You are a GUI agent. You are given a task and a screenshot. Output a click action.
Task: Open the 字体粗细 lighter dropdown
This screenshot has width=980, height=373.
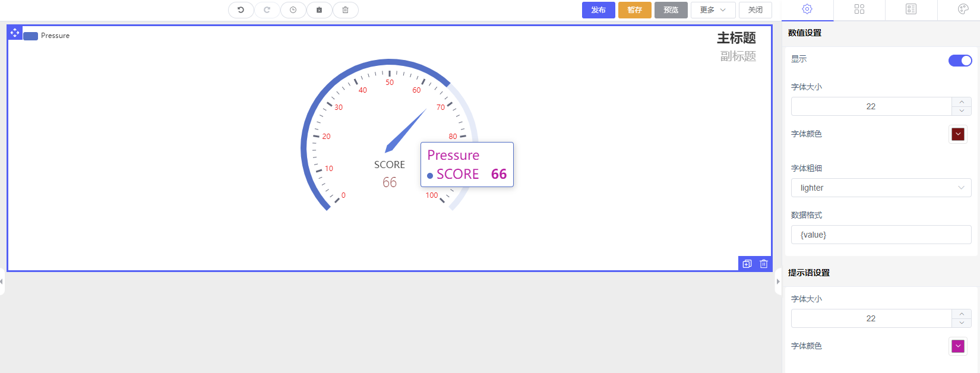click(881, 188)
